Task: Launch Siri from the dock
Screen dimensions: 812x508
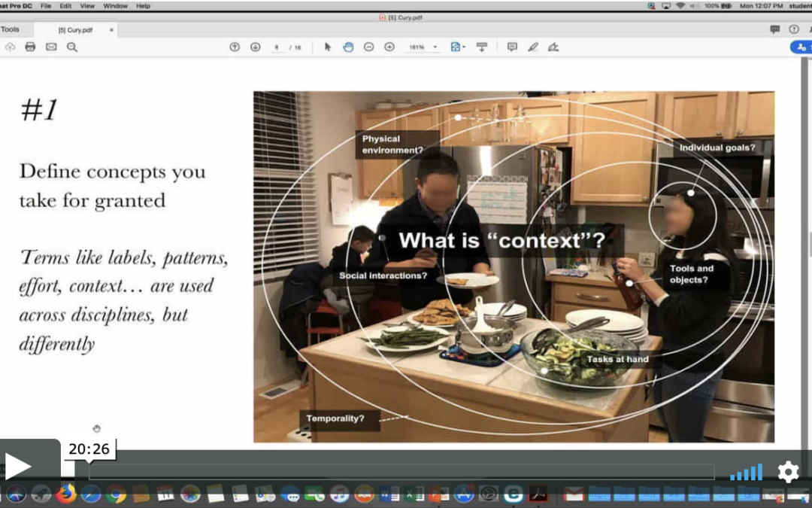Action: point(16,494)
